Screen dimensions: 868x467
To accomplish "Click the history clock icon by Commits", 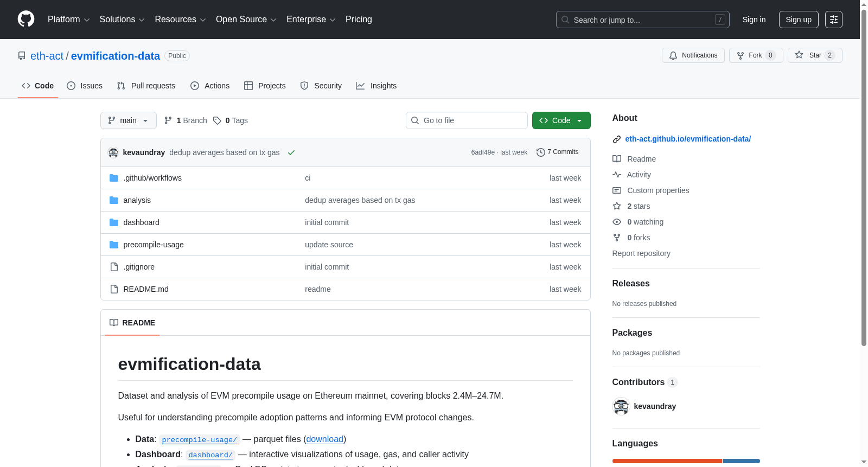I will (x=540, y=152).
